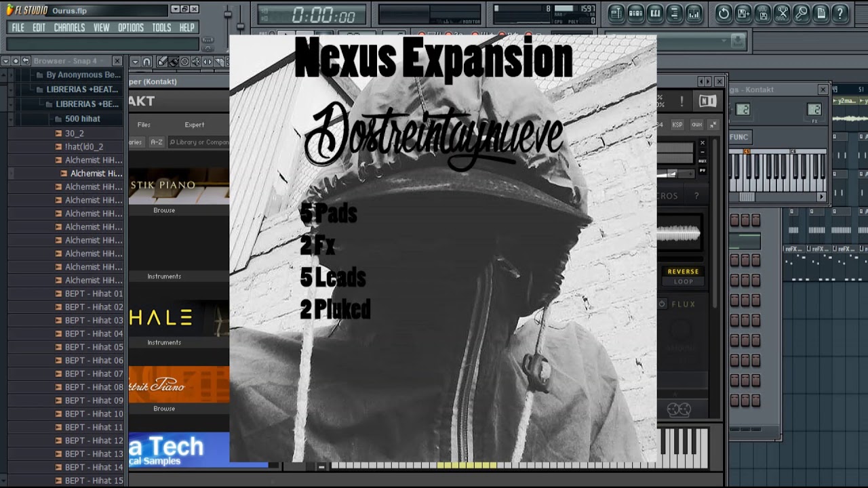Toggle the FLUX power button

pos(662,304)
